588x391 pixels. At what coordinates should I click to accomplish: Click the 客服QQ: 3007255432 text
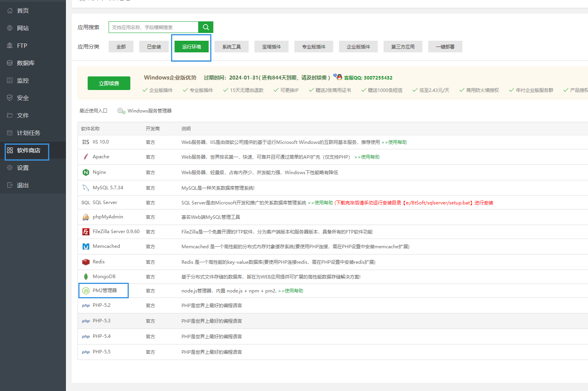click(368, 78)
